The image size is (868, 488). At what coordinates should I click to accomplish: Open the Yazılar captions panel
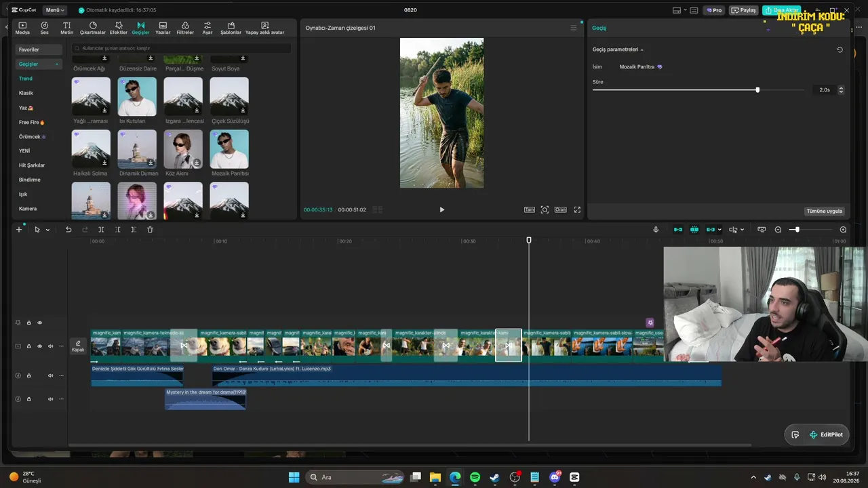[163, 28]
